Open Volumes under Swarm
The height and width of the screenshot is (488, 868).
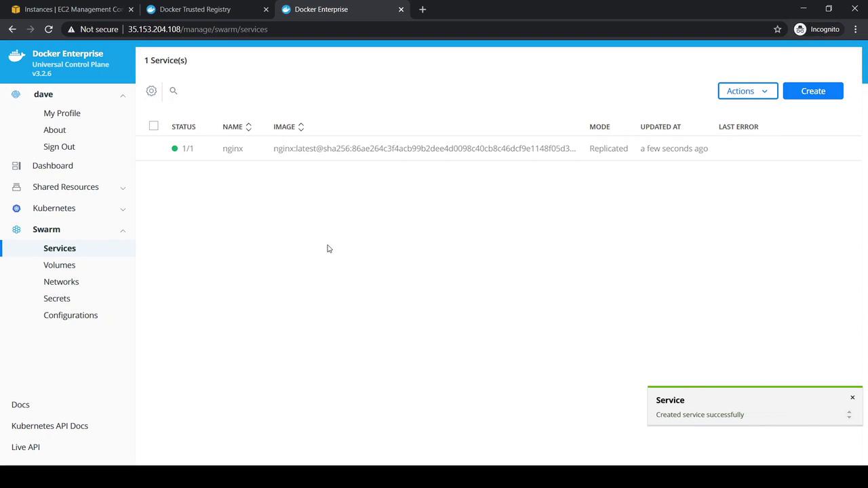pos(60,265)
